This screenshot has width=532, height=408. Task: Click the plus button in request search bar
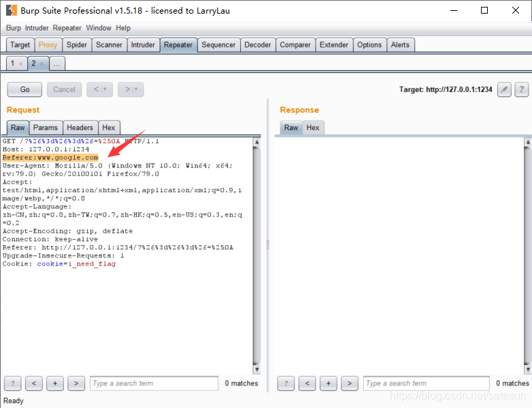tap(55, 383)
